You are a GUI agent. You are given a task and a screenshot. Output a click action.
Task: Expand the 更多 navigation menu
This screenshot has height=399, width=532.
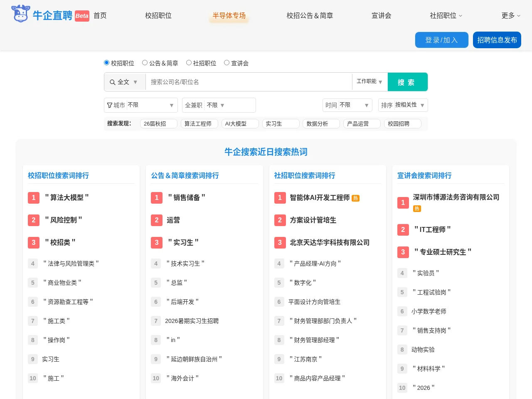pyautogui.click(x=511, y=15)
